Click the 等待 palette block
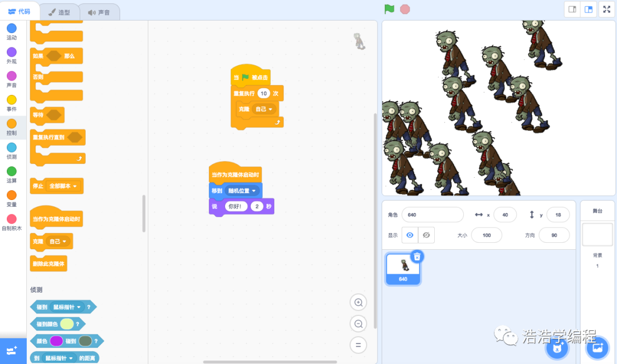This screenshot has width=617, height=364. pos(47,115)
